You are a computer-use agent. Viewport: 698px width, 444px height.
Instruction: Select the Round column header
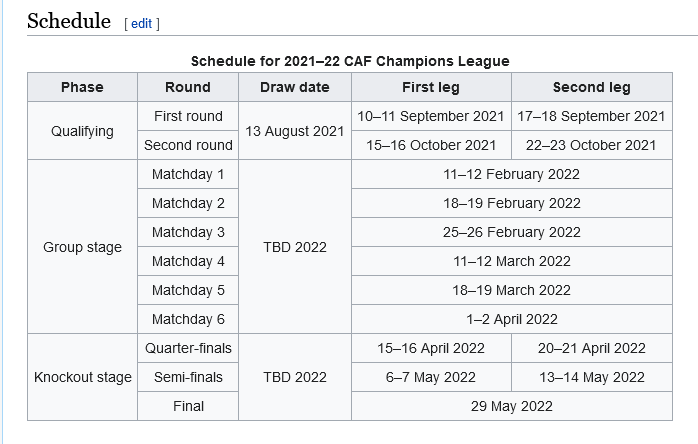coord(188,87)
